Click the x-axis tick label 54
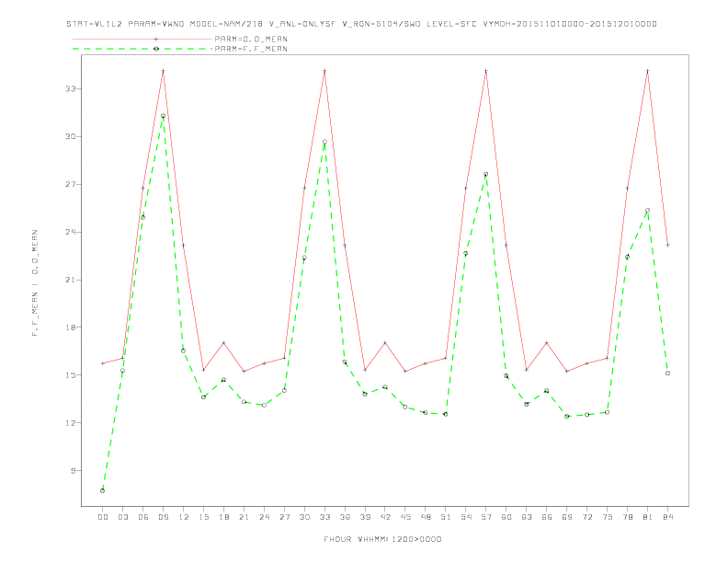 [x=466, y=517]
